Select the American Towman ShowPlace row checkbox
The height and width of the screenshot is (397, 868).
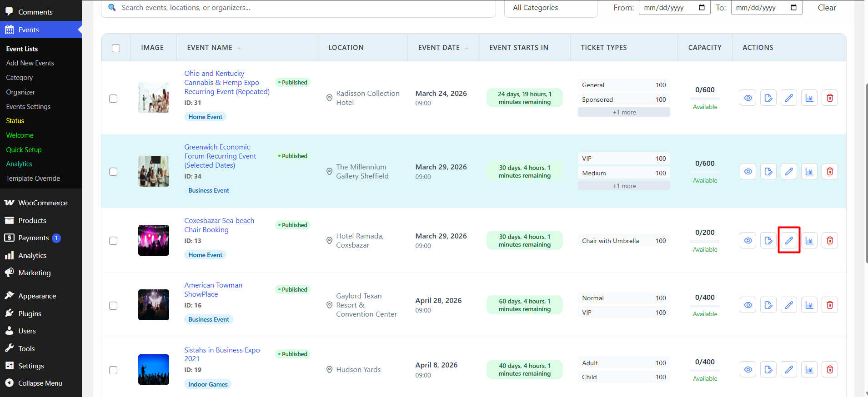[113, 306]
